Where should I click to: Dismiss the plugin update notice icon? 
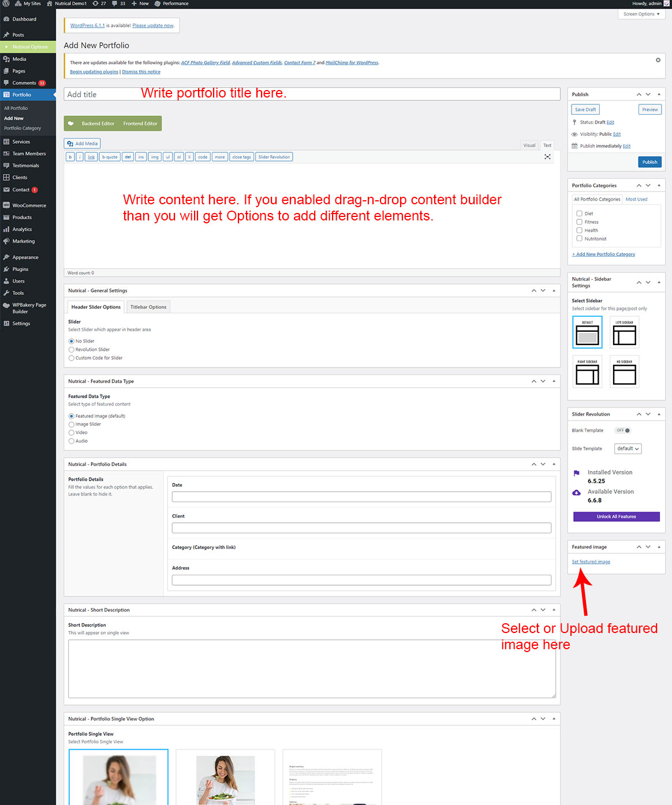click(x=658, y=60)
